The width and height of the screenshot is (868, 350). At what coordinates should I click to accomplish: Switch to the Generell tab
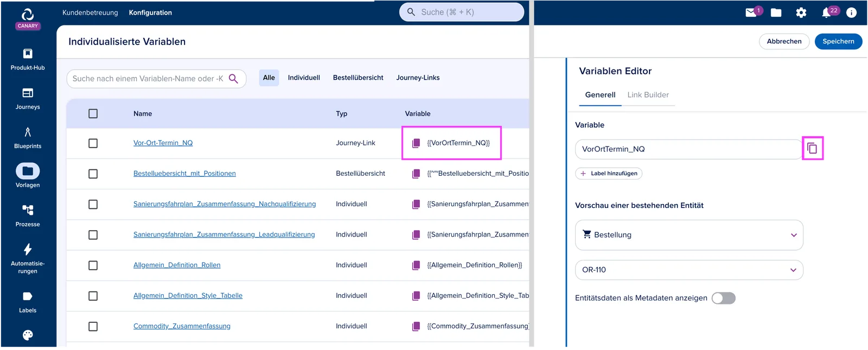(600, 95)
